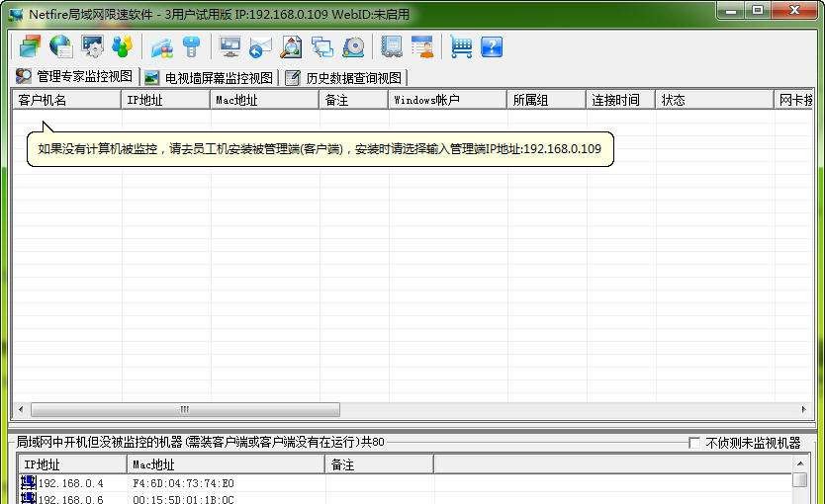Image resolution: width=825 pixels, height=504 pixels.
Task: Select the 192.168.0.6 row
Action: (x=406, y=498)
